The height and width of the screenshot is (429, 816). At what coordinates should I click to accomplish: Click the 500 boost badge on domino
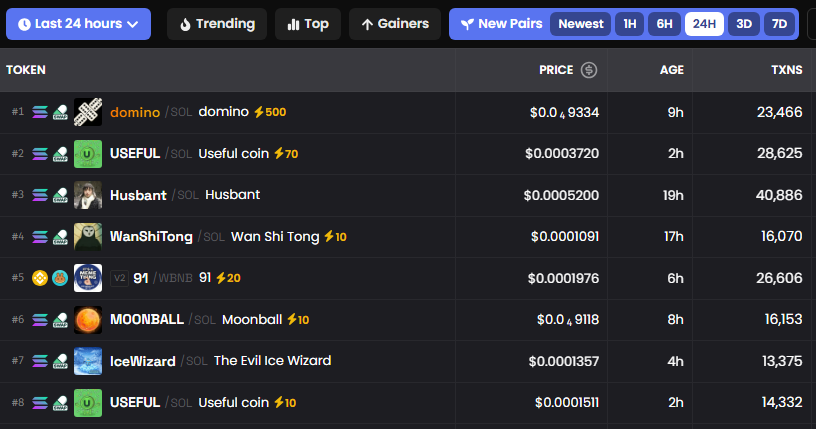pyautogui.click(x=270, y=112)
